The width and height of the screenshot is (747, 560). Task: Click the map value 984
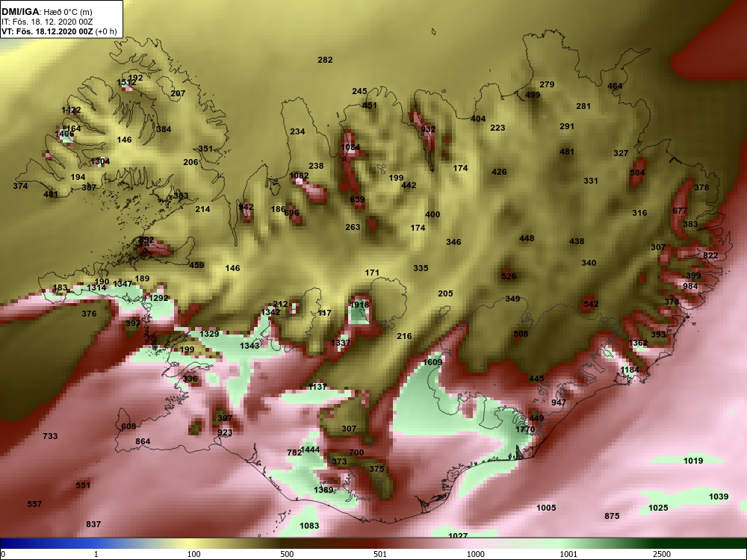click(x=690, y=286)
